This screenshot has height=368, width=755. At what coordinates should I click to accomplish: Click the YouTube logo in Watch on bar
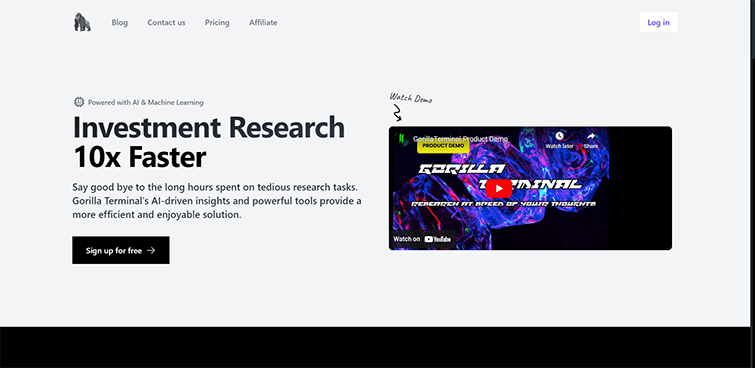(x=438, y=239)
